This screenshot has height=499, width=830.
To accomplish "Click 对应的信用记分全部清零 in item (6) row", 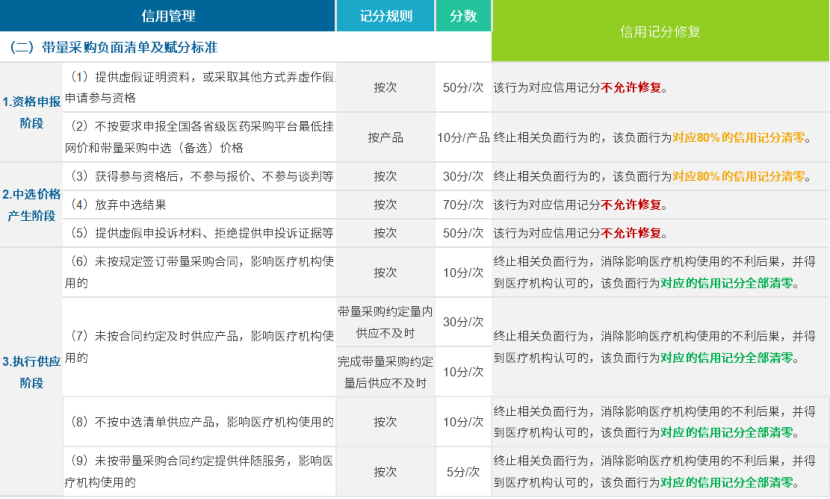I will 727,283.
